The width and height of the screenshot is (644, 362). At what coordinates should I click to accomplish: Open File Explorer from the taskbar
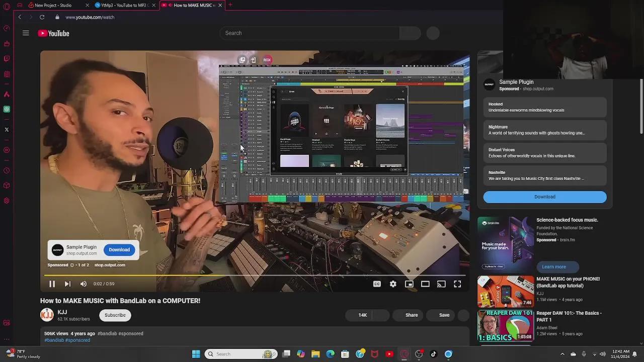[x=315, y=354]
